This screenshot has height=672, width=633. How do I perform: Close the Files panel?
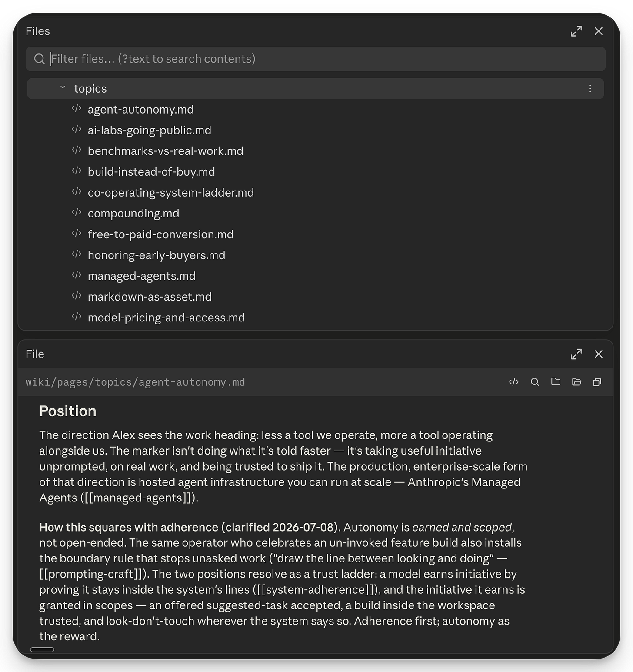pyautogui.click(x=599, y=31)
